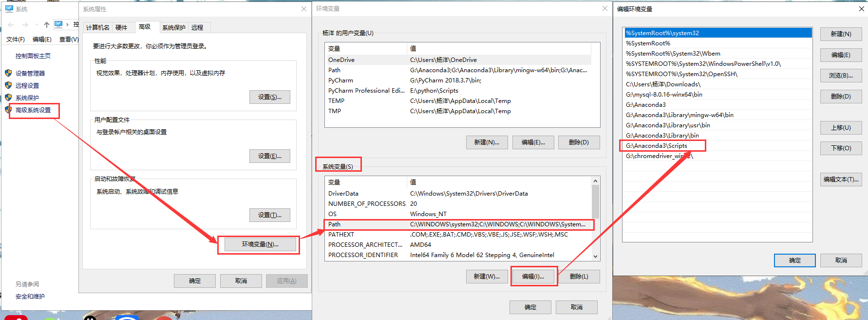Select OneDrive user variable row

coord(458,60)
